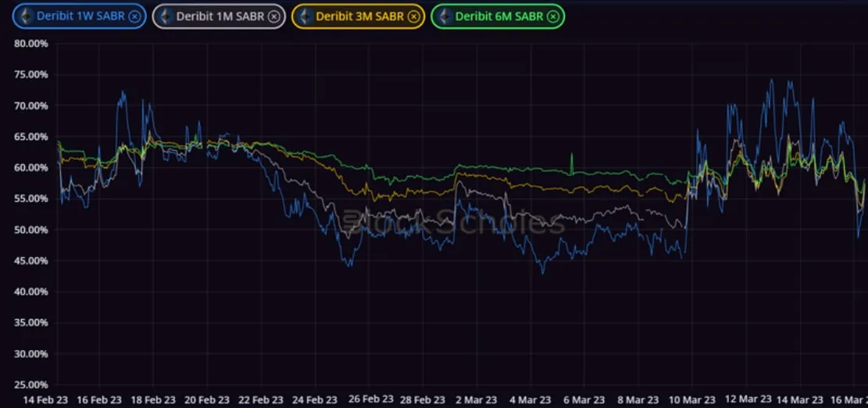Viewport: 868px width, 408px height.
Task: Click Ethereum icon in 3M SABR chip
Action: (x=305, y=16)
